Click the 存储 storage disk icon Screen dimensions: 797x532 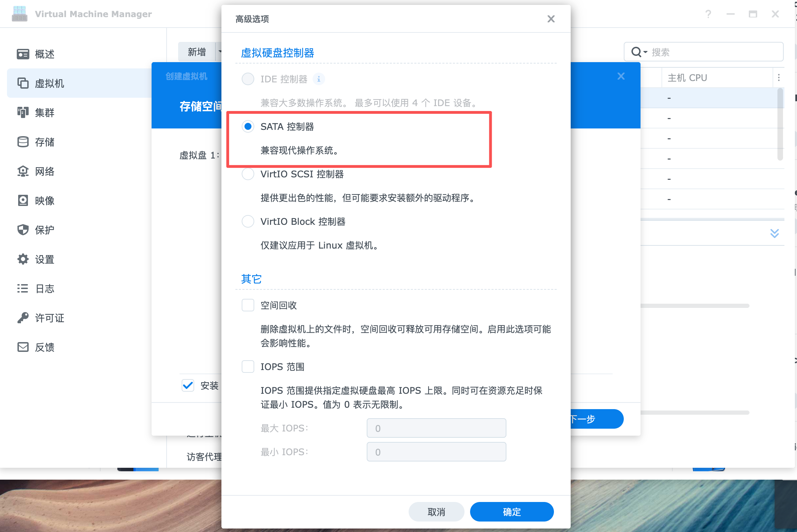tap(23, 142)
